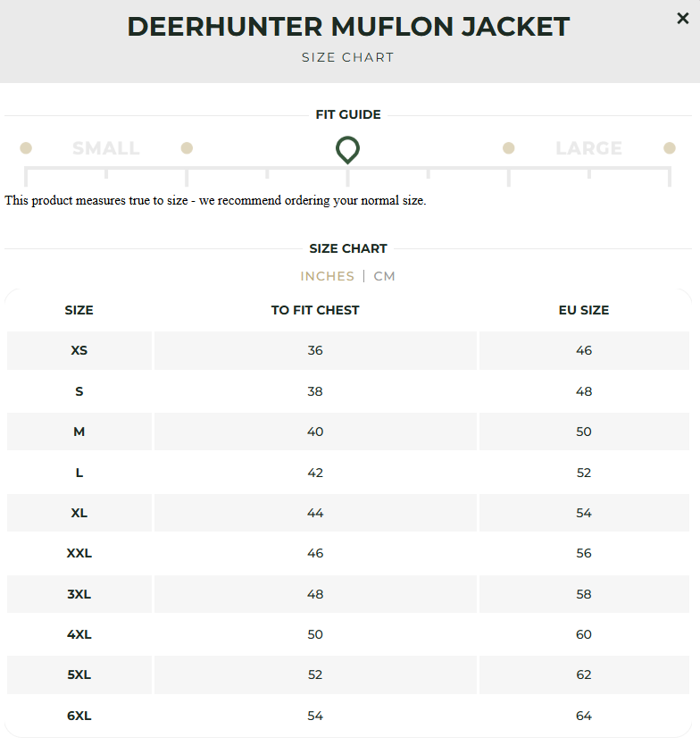Close the size chart dialog

tap(682, 18)
